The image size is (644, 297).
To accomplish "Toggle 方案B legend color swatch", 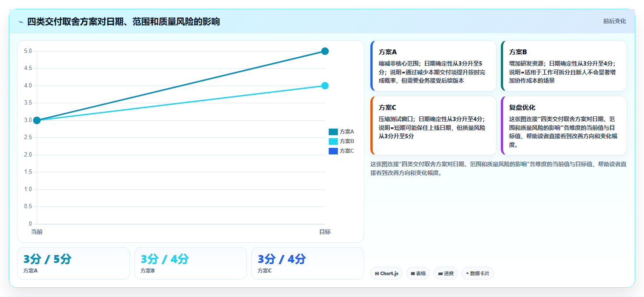I will 333,141.
